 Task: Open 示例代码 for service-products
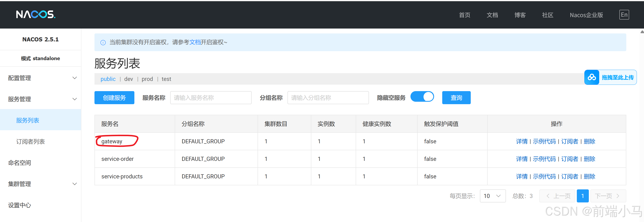544,177
